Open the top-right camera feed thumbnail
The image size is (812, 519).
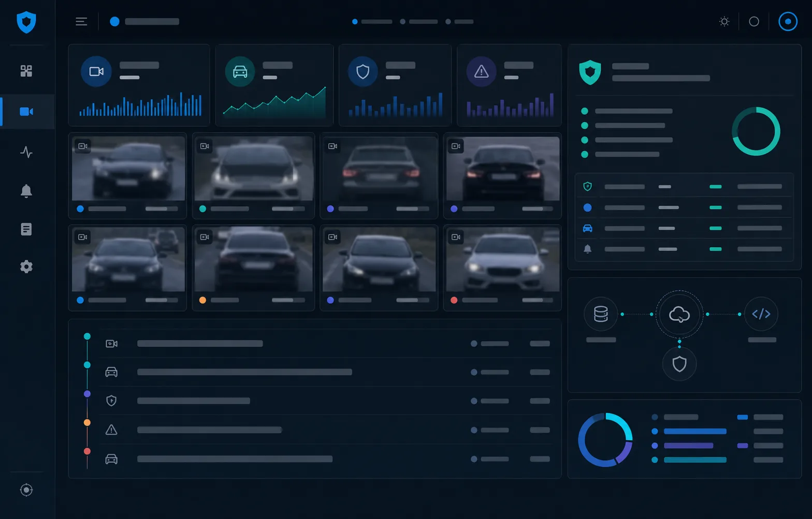tap(503, 168)
